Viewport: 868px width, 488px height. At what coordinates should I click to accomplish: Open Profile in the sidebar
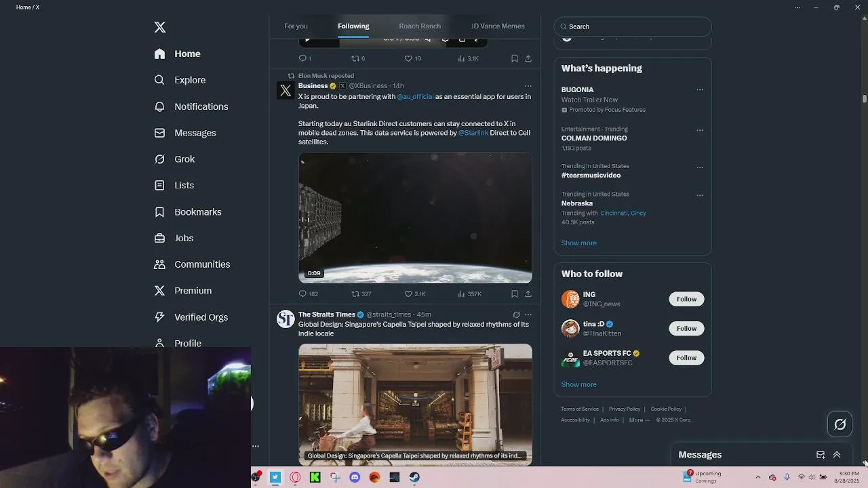178,343
